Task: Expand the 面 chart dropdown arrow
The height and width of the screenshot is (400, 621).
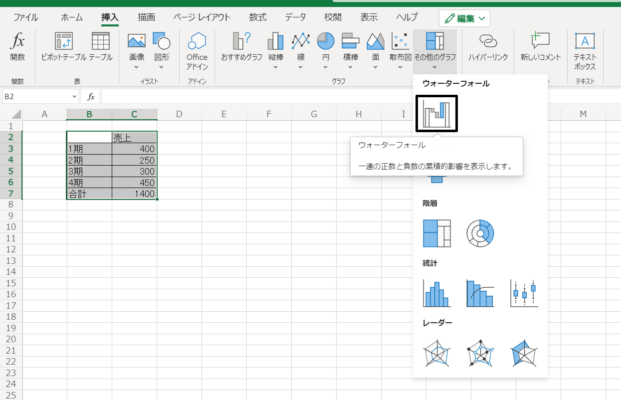Action: point(375,67)
